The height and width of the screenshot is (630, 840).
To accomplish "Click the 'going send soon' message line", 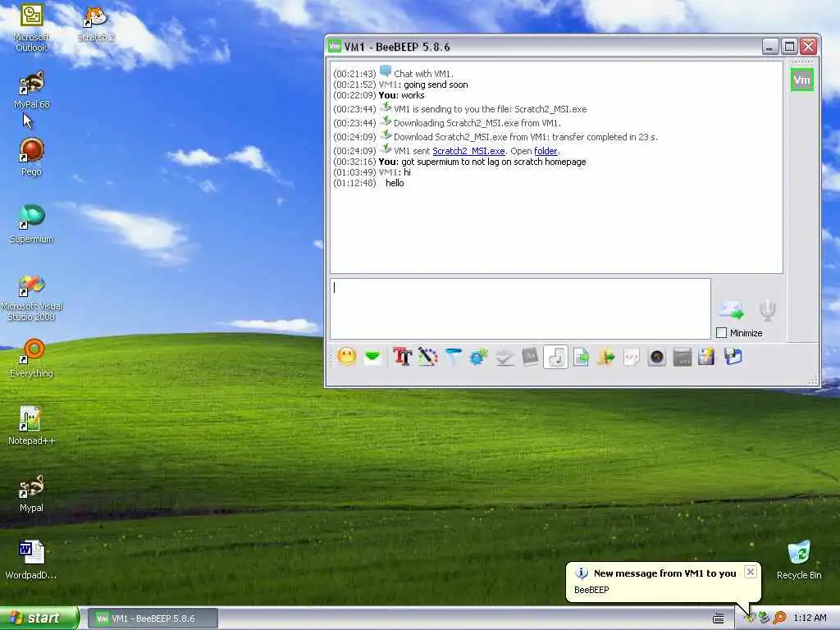I will [400, 84].
